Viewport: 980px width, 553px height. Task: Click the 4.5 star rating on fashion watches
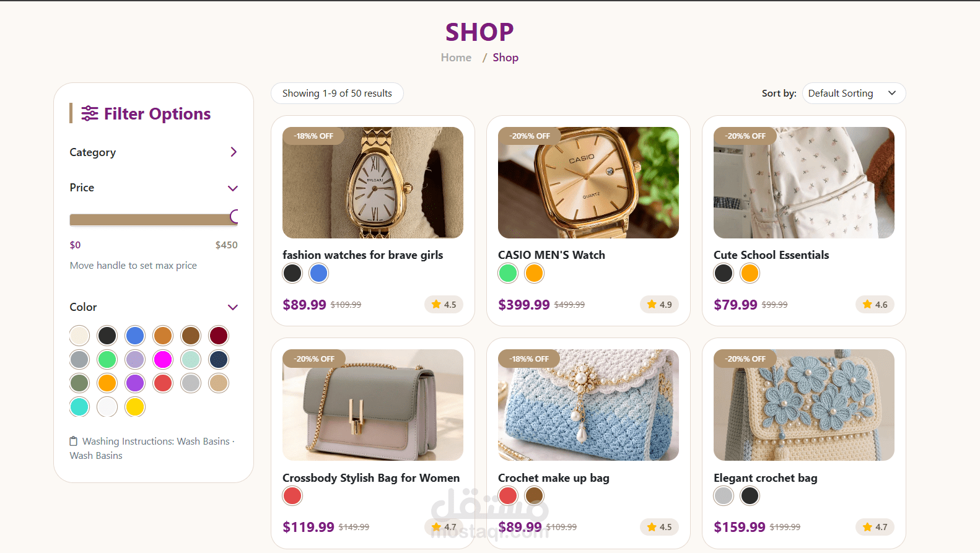pyautogui.click(x=444, y=305)
